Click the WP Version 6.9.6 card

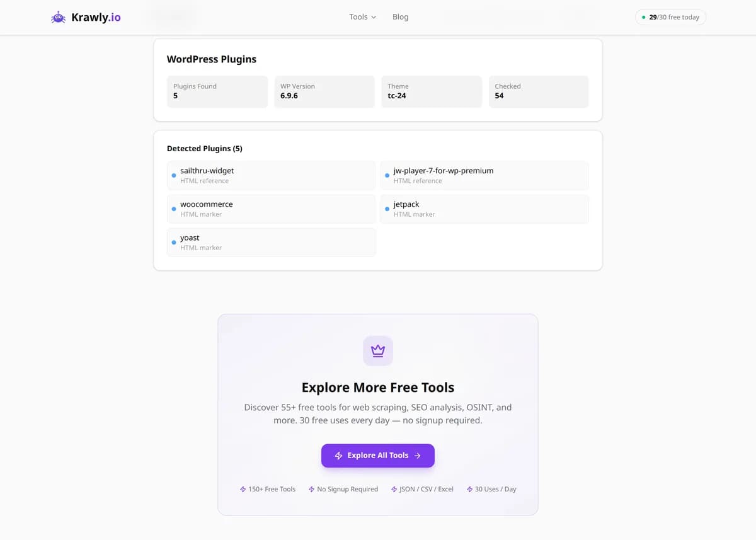[324, 91]
